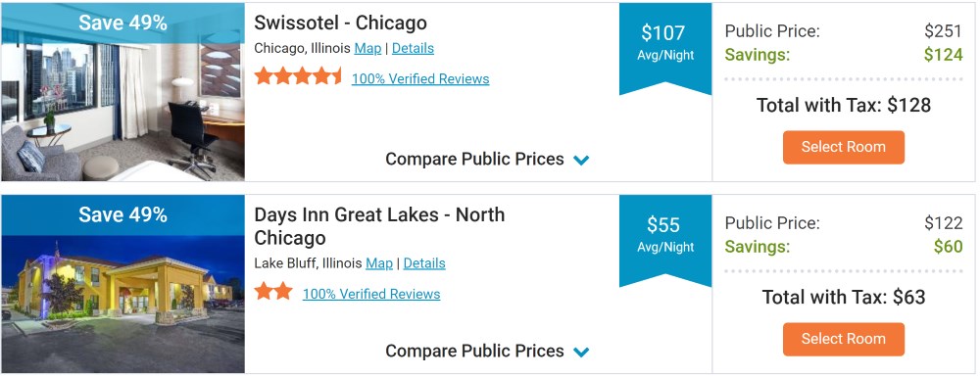
Task: View Days Inn 100% Verified Reviews
Action: point(371,294)
